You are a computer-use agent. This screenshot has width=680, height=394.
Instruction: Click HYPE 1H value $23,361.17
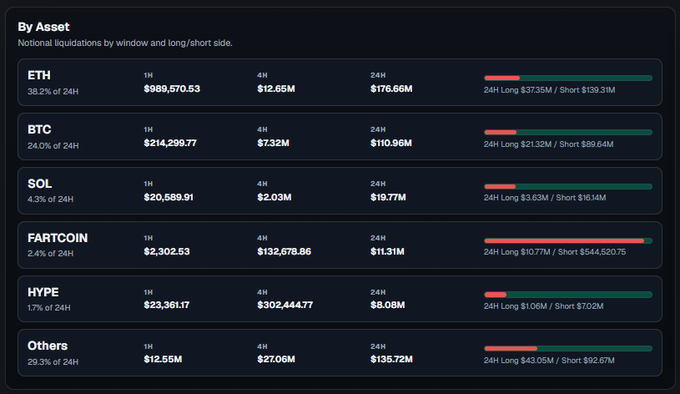[167, 305]
